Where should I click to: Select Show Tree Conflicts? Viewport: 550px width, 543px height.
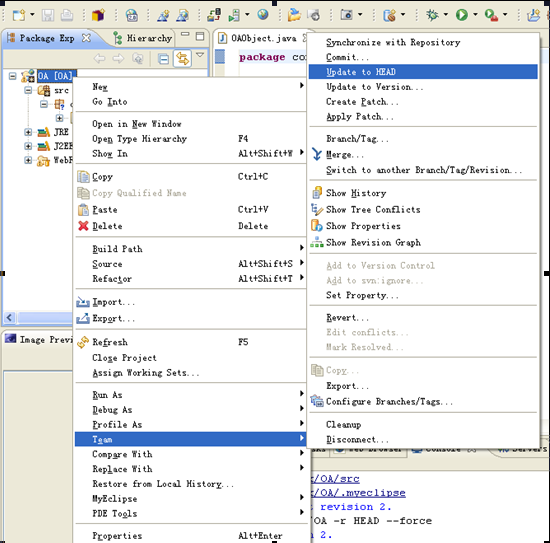(423, 209)
